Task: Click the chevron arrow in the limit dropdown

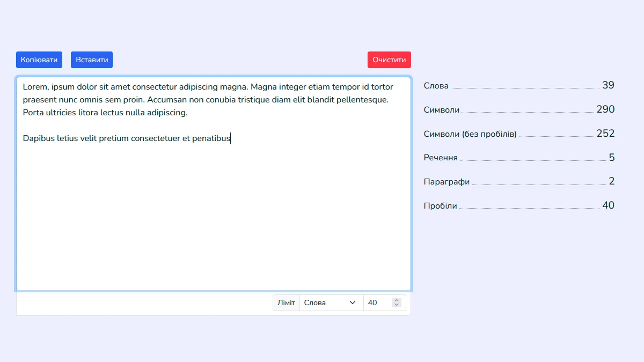Action: 353,303
